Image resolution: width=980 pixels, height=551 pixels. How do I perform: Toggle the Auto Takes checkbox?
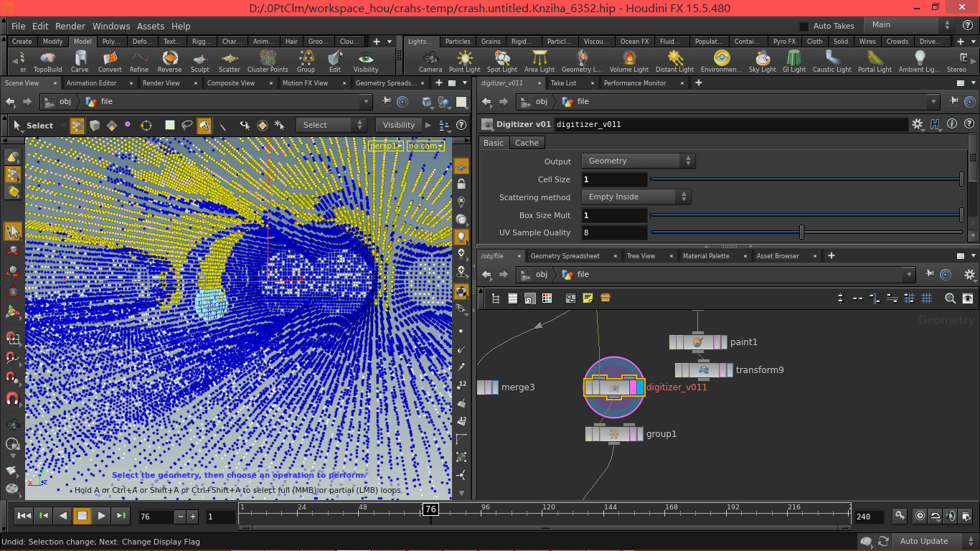804,26
